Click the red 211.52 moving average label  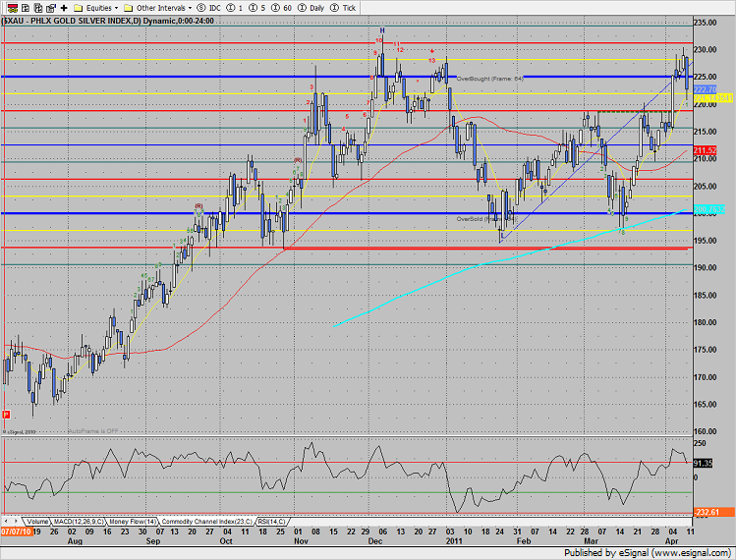pyautogui.click(x=705, y=150)
